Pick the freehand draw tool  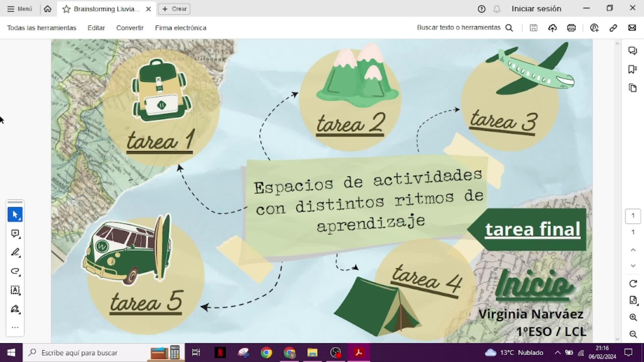[x=15, y=271]
